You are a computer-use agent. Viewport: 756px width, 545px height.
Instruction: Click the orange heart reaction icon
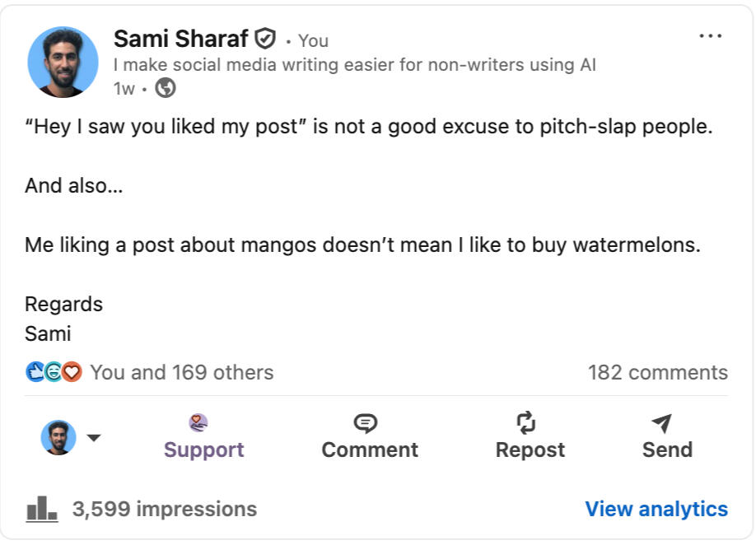point(72,372)
